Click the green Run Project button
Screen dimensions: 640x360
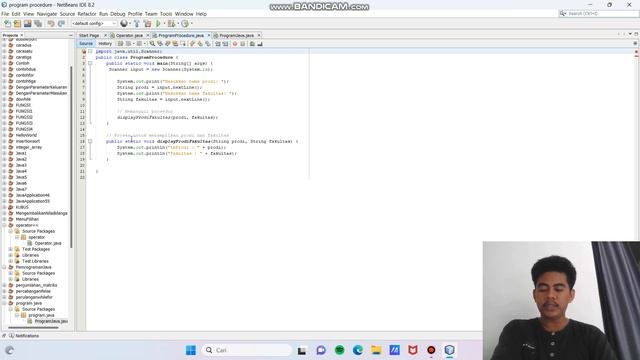point(158,24)
